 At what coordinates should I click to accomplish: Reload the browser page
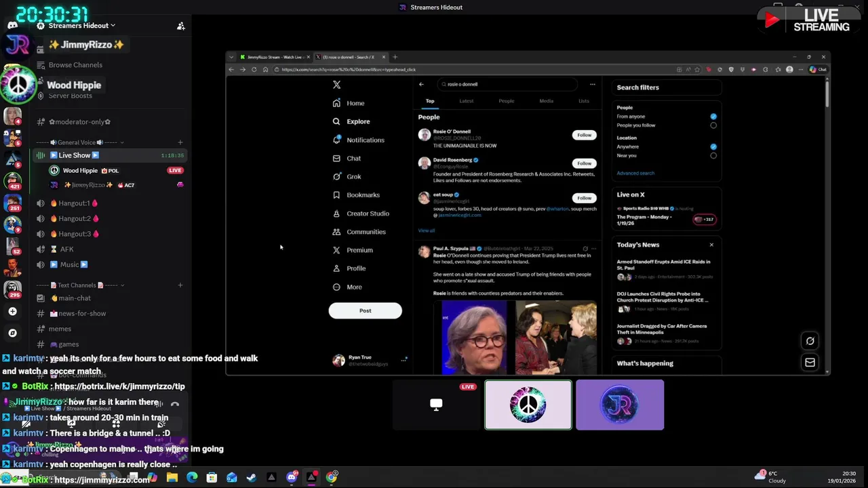click(254, 69)
